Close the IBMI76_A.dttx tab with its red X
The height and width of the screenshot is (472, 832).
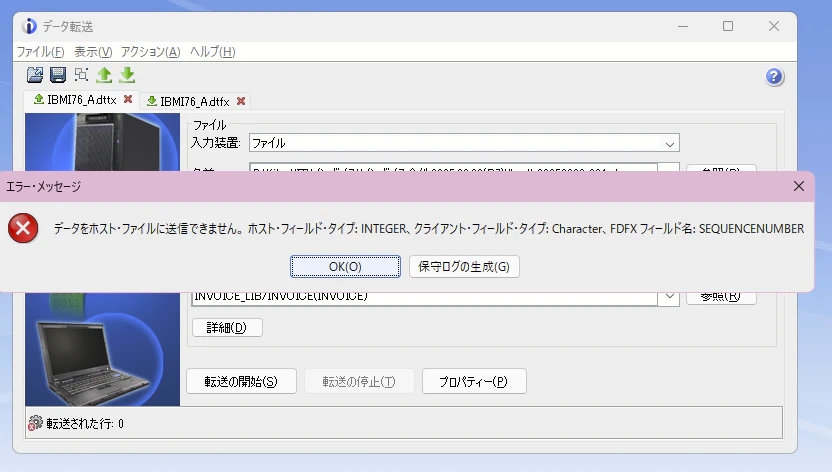[x=128, y=99]
